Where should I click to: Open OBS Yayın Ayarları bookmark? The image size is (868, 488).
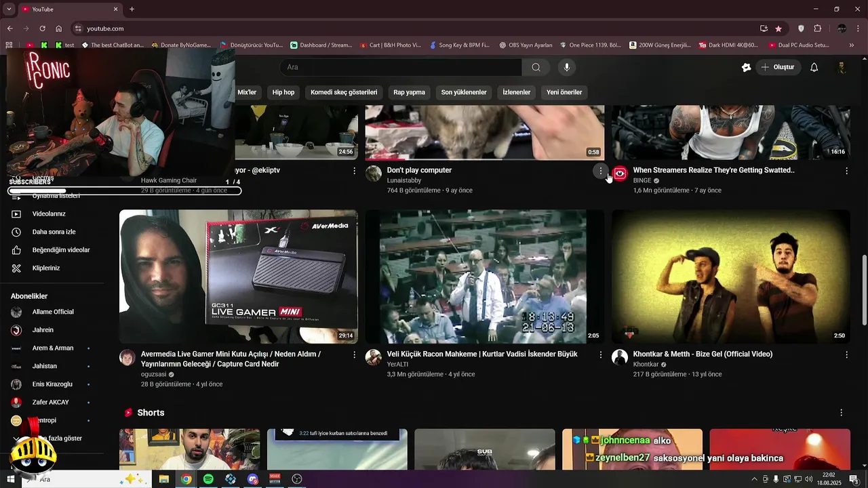pyautogui.click(x=526, y=45)
